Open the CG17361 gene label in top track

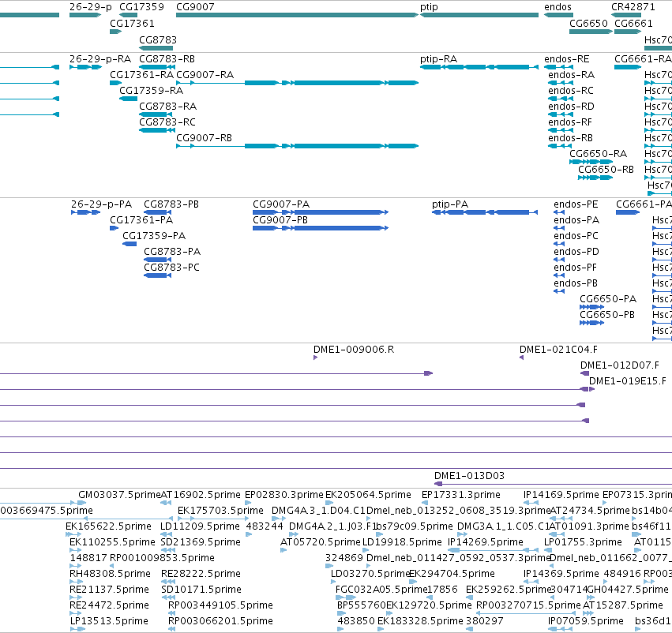(x=132, y=24)
